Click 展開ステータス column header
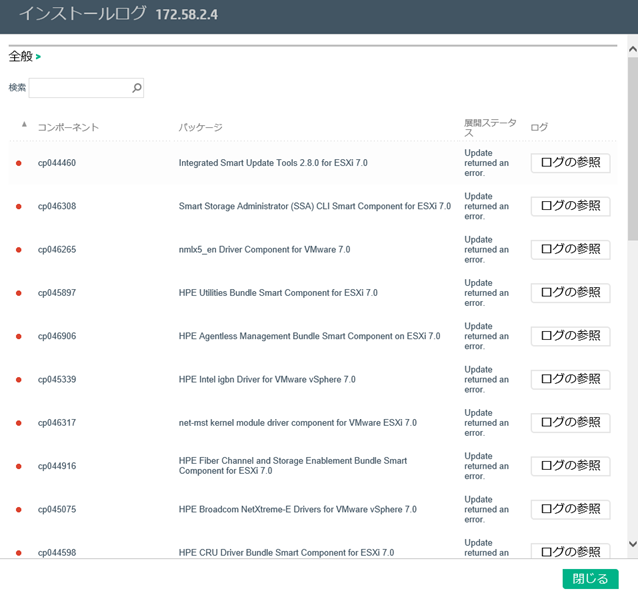 pos(490,128)
